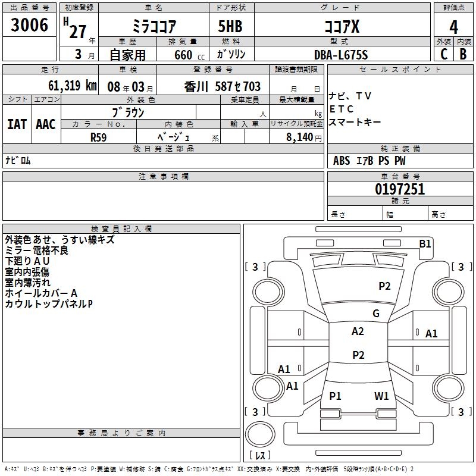The width and height of the screenshot is (476, 476).
Task: Click the G mark on the windshield
Action: pos(376,314)
